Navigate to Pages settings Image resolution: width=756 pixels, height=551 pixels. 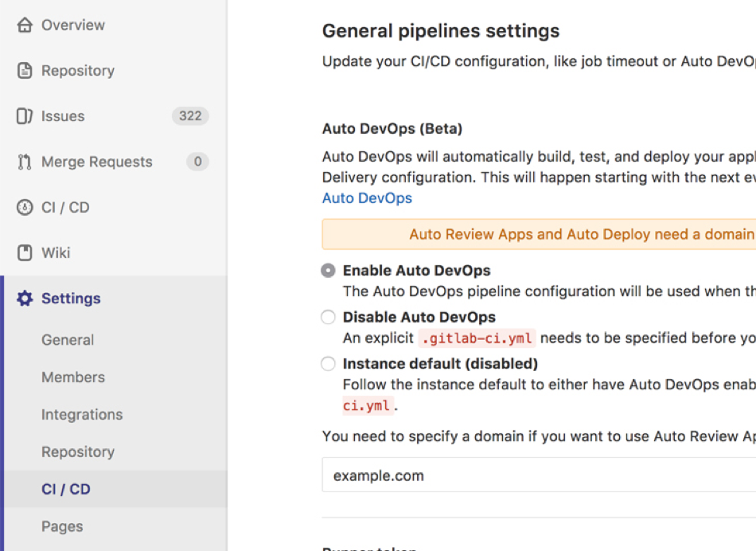point(61,526)
